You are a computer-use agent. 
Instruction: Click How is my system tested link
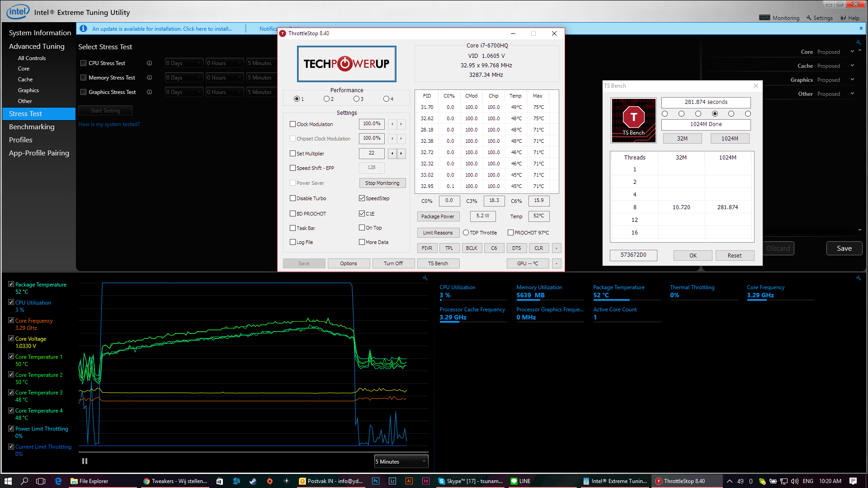[x=109, y=124]
